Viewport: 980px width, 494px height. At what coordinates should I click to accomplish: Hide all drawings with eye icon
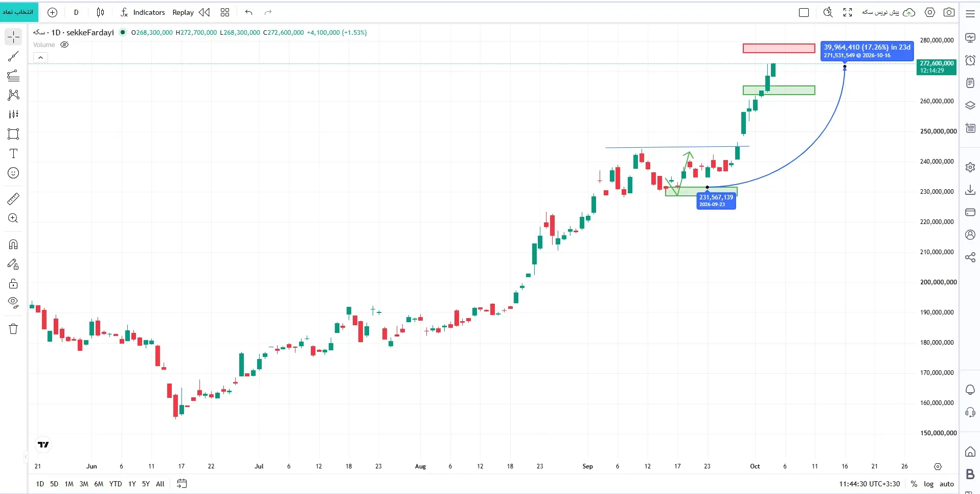pos(13,303)
